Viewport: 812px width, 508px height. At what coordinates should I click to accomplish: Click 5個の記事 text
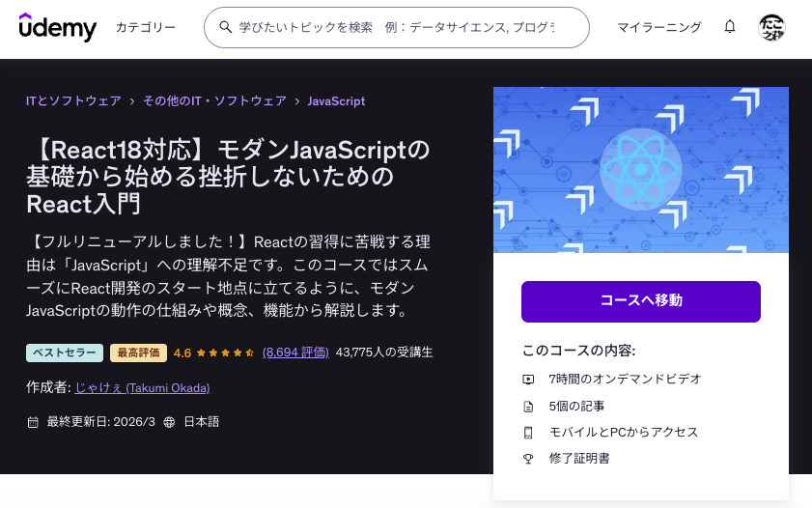tap(576, 406)
